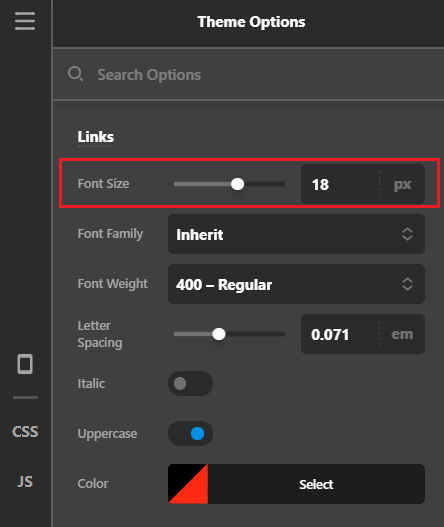The width and height of the screenshot is (444, 527).
Task: Click the tablet device preview icon
Action: tap(25, 364)
